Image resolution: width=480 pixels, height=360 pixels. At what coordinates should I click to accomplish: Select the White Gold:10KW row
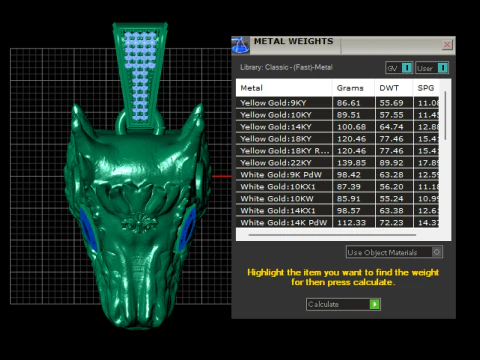click(x=337, y=199)
